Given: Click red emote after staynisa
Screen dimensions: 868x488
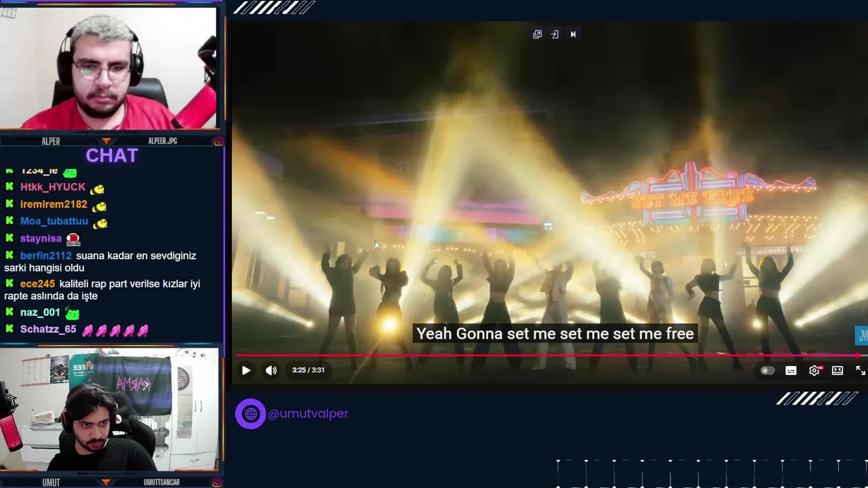Looking at the screenshot, I should (73, 239).
